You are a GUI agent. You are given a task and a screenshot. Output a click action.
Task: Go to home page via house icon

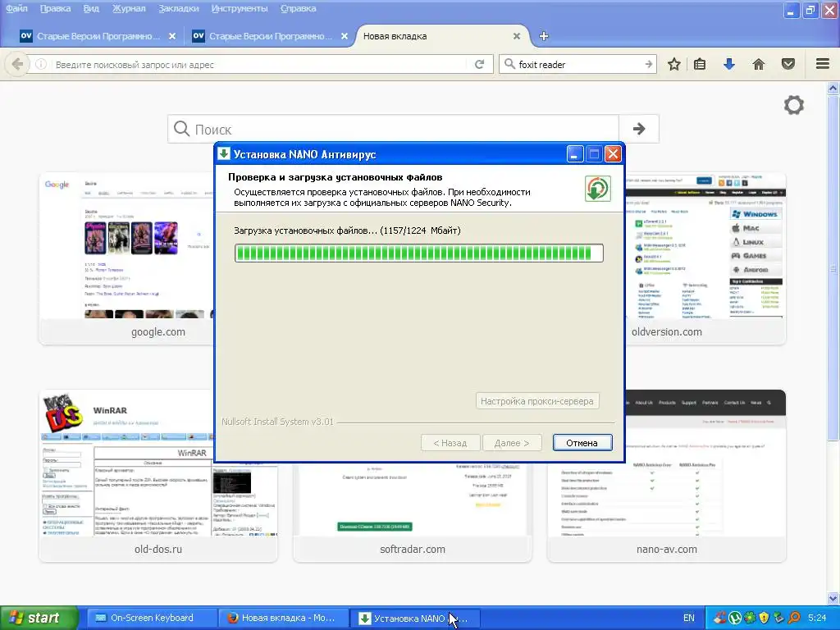tap(759, 64)
